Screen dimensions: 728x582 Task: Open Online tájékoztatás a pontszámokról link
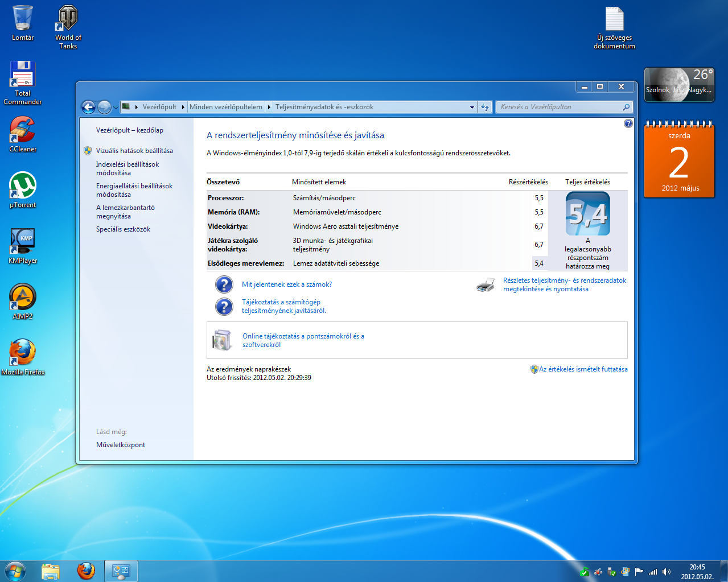point(303,340)
